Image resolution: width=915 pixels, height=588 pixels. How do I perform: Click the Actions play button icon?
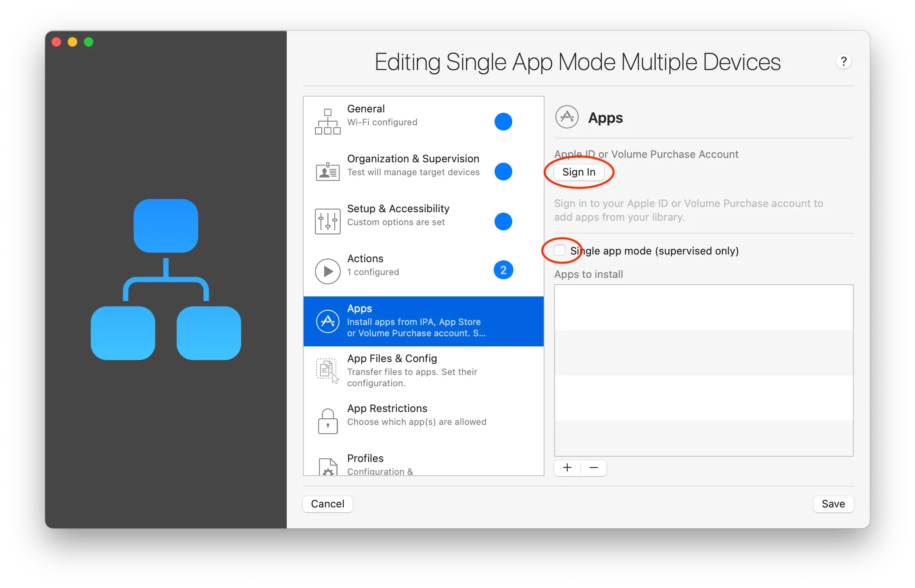click(327, 271)
